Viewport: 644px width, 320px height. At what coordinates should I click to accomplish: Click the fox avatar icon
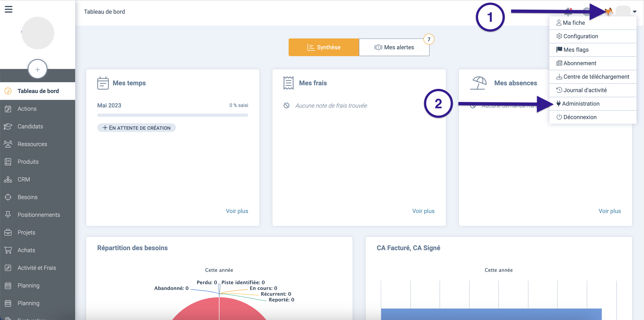609,11
